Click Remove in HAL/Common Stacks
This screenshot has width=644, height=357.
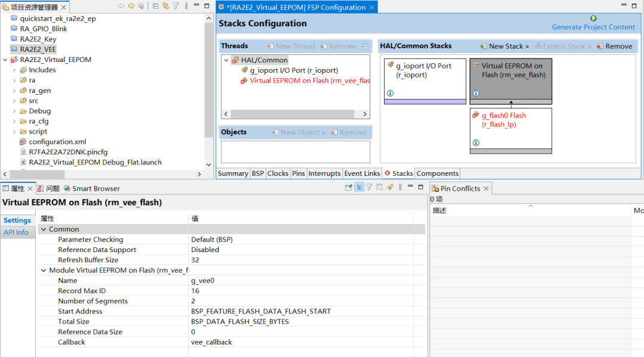[614, 46]
